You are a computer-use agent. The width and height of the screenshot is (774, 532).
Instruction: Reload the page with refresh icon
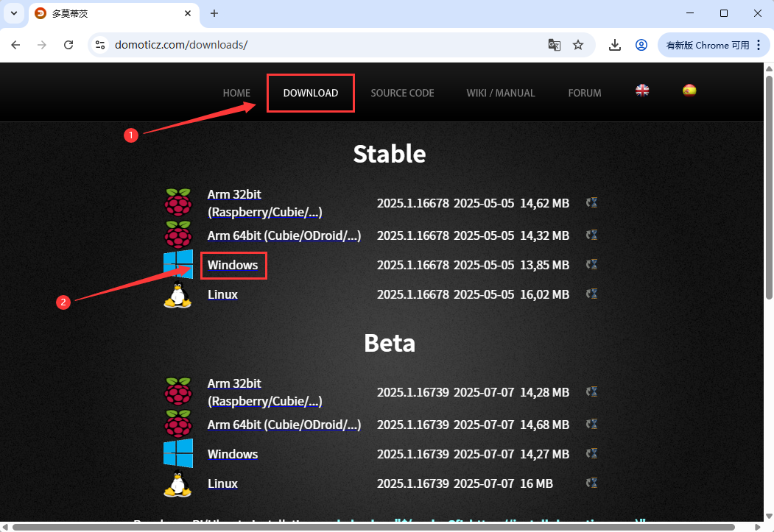click(x=68, y=45)
